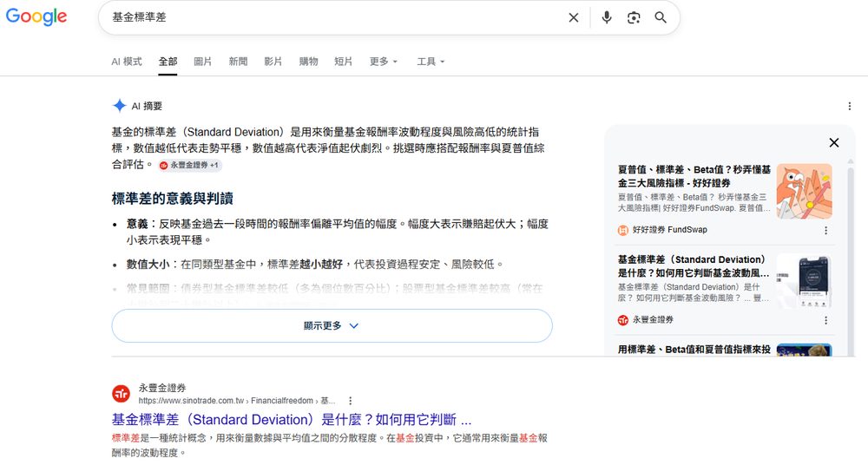Expand the 更多 dropdown
Viewport: 868px width, 465px height.
[x=384, y=62]
